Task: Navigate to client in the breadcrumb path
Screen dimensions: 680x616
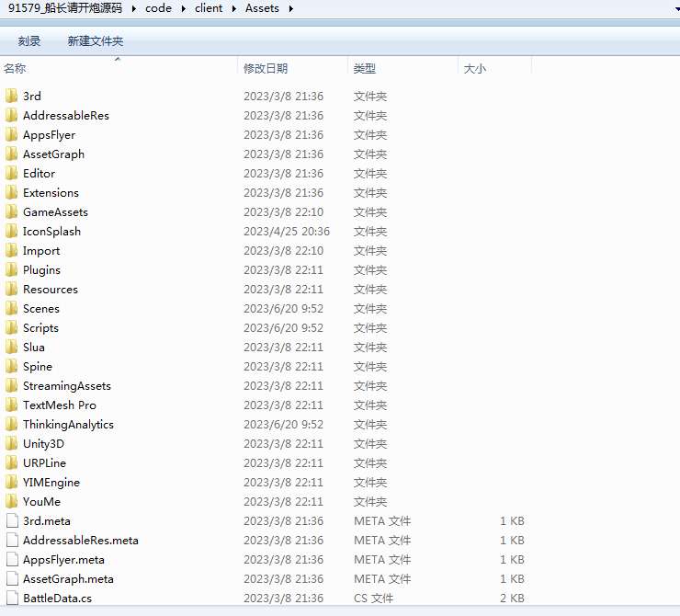Action: point(209,9)
